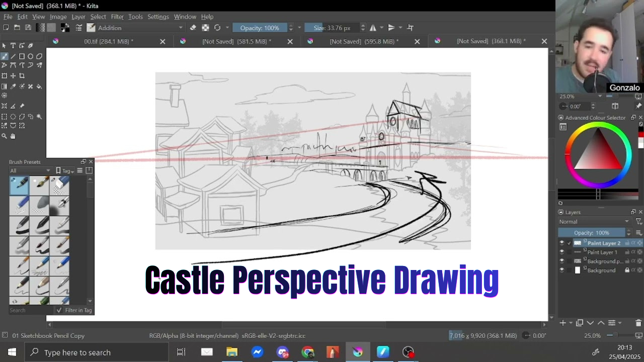
Task: Switch to the 00.tif document tab
Action: click(108, 41)
